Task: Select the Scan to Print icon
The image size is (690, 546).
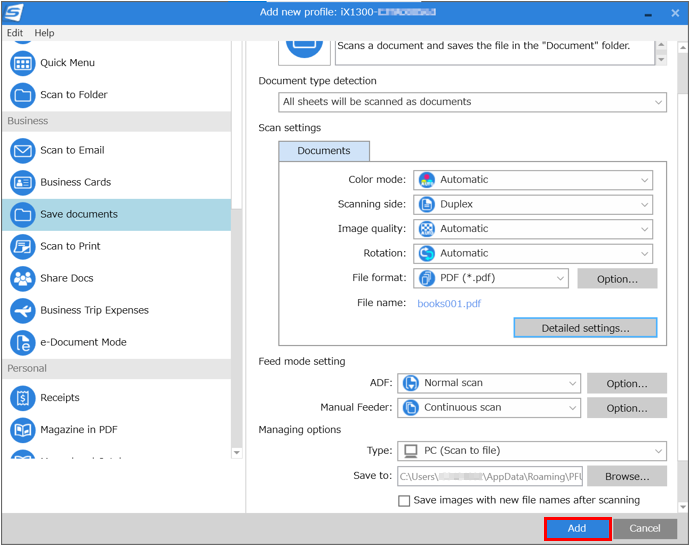Action: [22, 247]
